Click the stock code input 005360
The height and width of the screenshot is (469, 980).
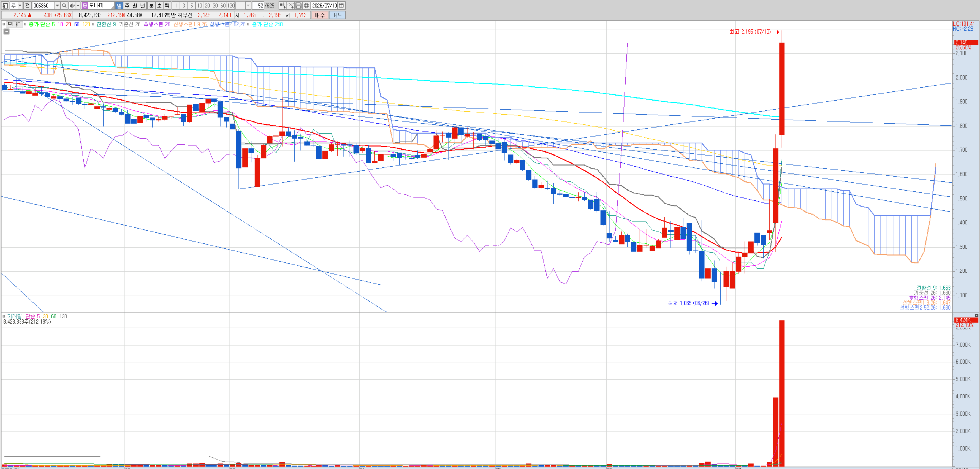coord(43,5)
